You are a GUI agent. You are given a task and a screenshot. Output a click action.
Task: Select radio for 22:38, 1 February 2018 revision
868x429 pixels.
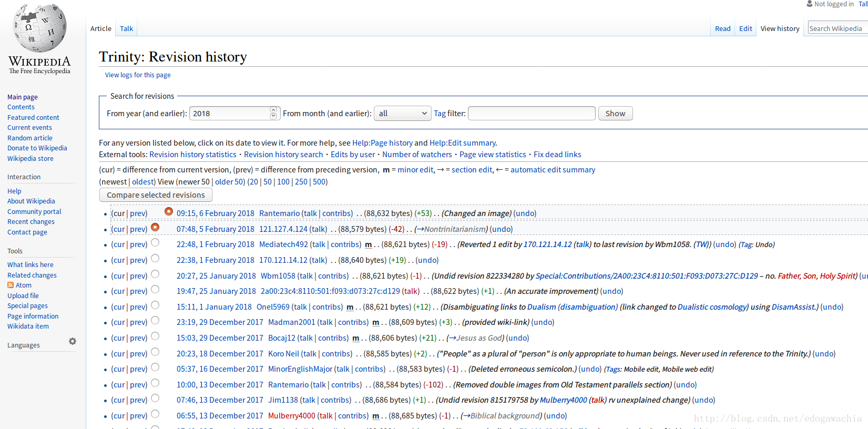155,258
